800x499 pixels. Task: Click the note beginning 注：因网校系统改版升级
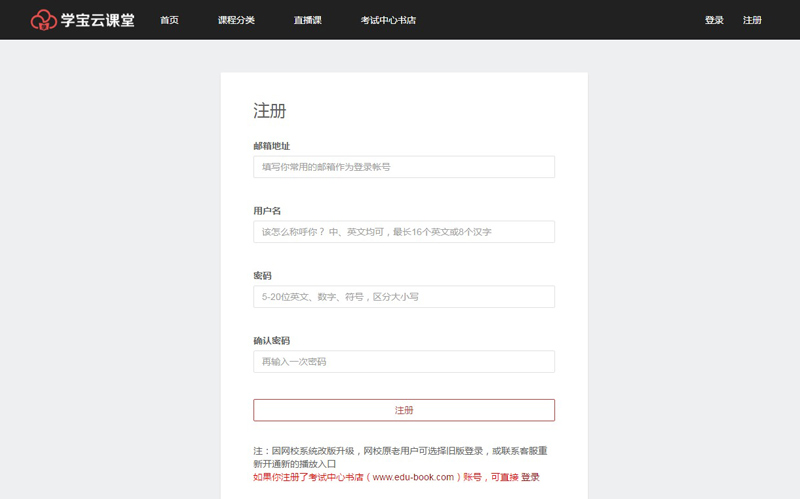(x=401, y=457)
